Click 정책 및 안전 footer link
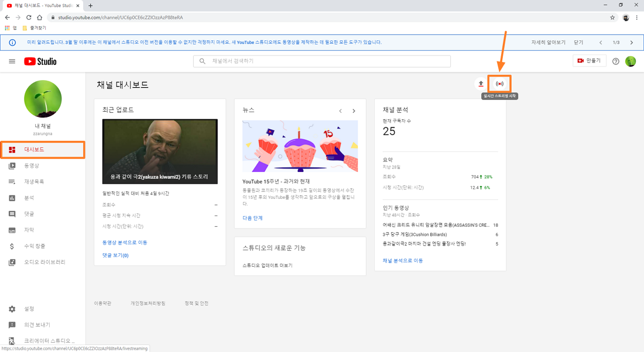This screenshot has height=352, width=644. [x=196, y=303]
